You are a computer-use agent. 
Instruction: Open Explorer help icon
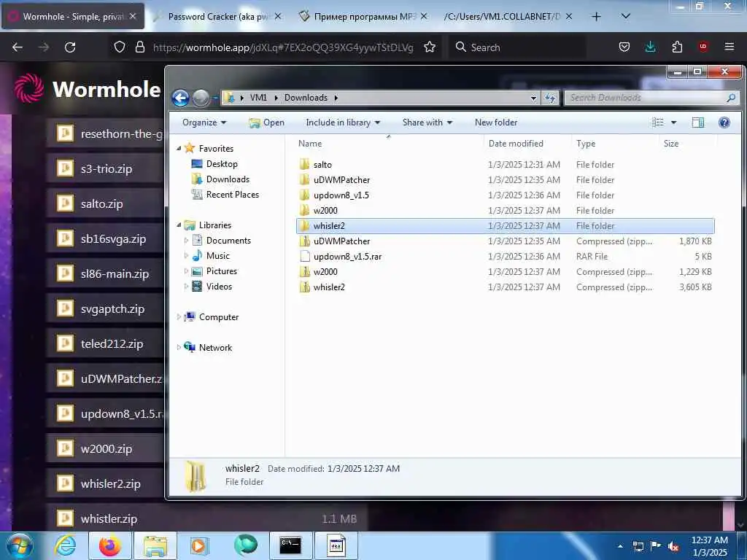(724, 122)
